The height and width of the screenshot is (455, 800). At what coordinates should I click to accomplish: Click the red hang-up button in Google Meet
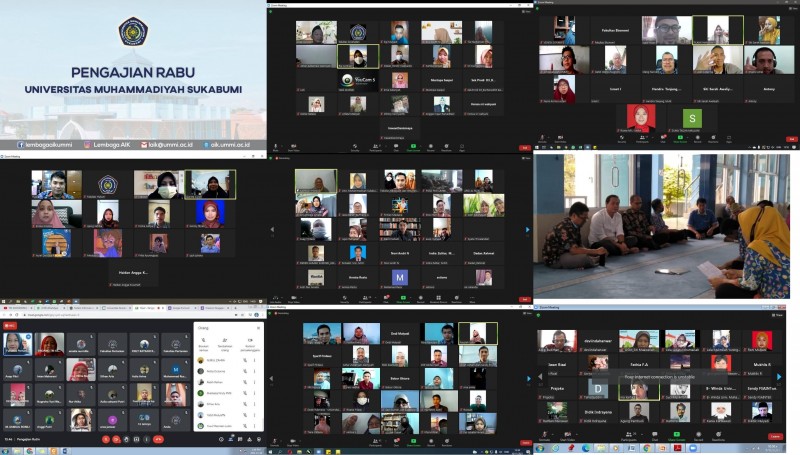158,439
